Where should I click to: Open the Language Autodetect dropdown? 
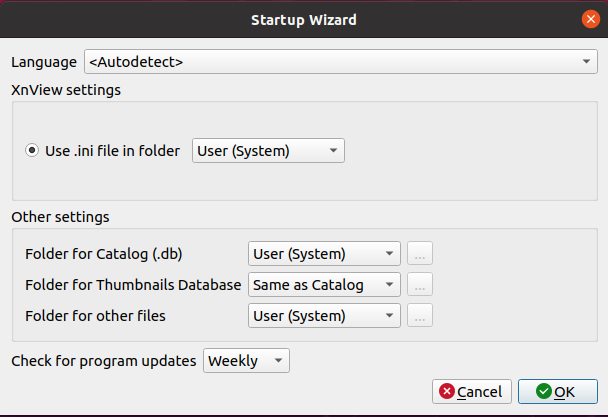(341, 62)
